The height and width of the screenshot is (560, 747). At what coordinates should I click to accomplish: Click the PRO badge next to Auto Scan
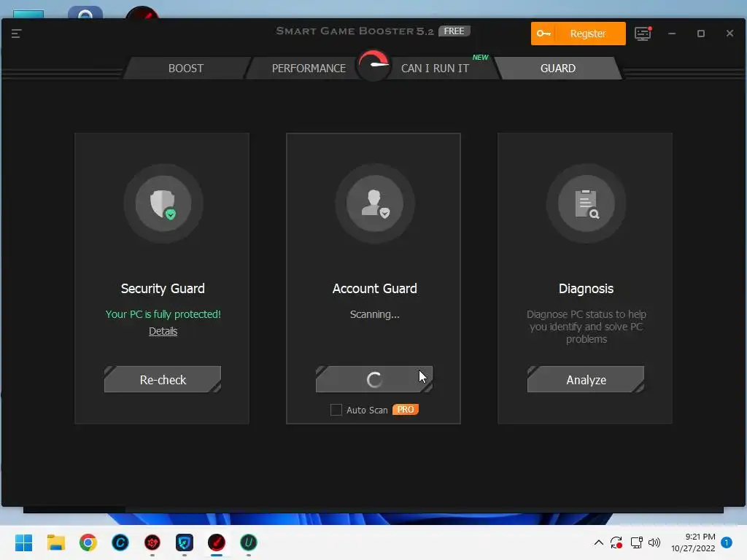[x=406, y=410]
